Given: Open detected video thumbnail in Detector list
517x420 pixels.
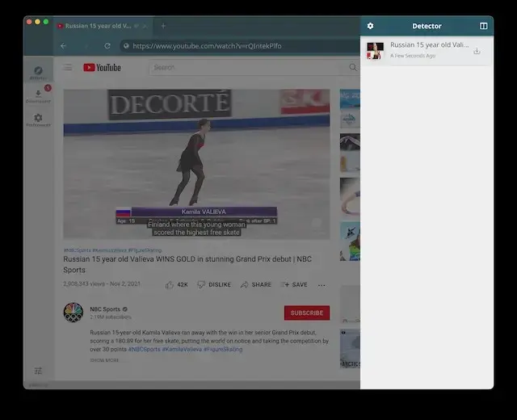Looking at the screenshot, I should pyautogui.click(x=375, y=50).
